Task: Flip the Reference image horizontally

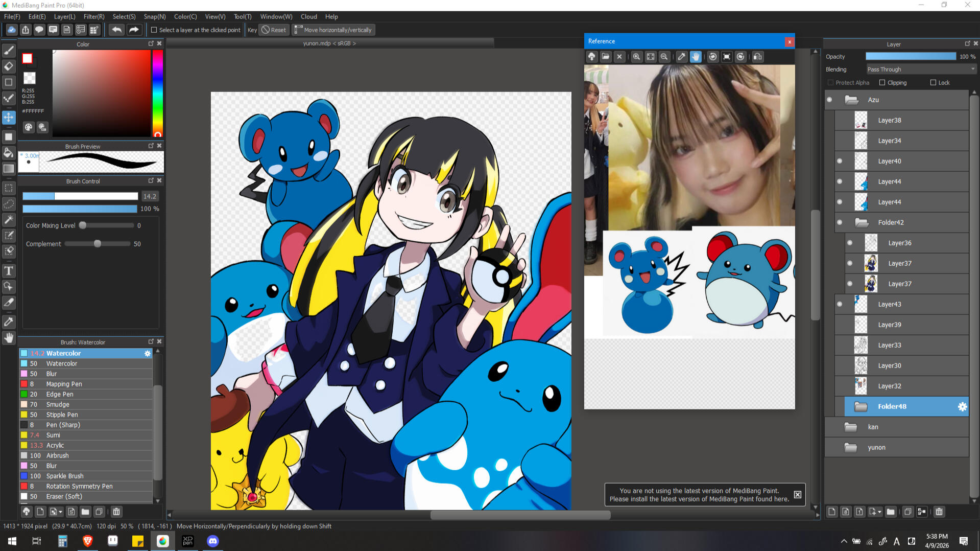Action: click(758, 57)
